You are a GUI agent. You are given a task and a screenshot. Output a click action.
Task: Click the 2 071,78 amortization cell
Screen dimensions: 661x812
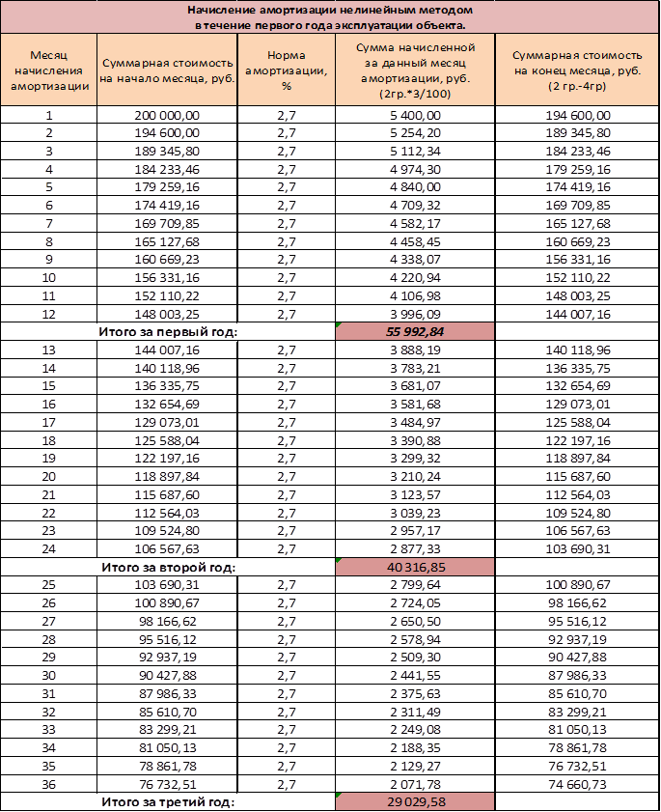tap(415, 785)
